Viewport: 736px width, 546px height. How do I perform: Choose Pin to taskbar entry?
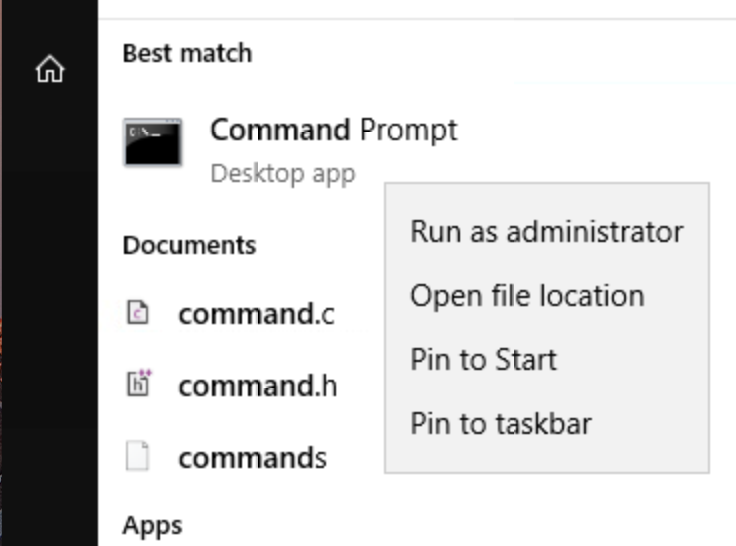(x=500, y=424)
